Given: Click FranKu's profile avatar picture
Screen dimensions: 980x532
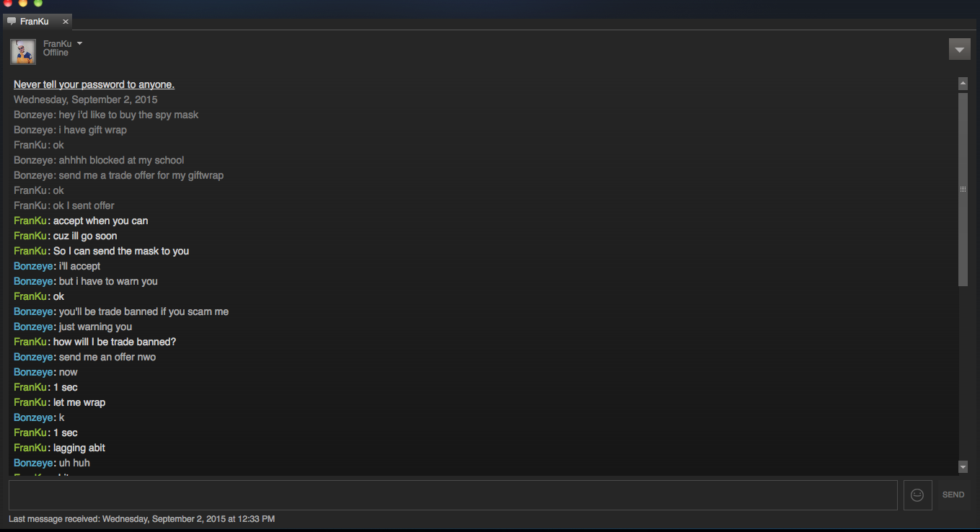Looking at the screenshot, I should point(23,52).
